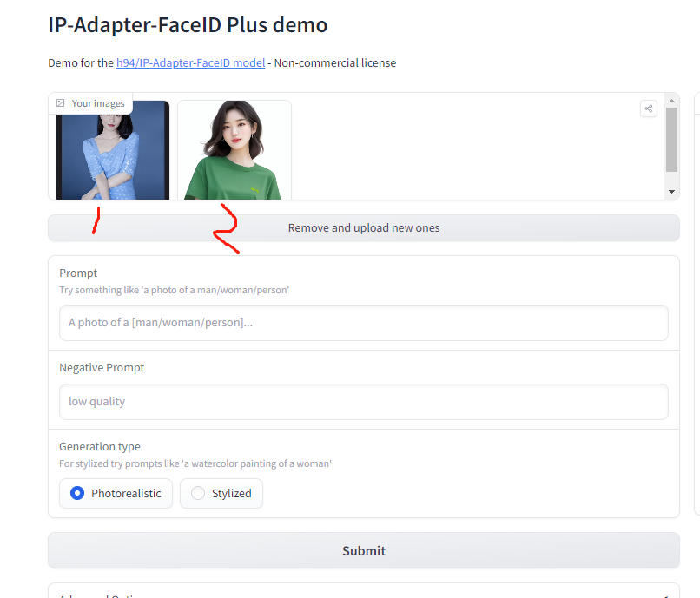
Task: Click the 'Your images' label
Action: point(98,103)
